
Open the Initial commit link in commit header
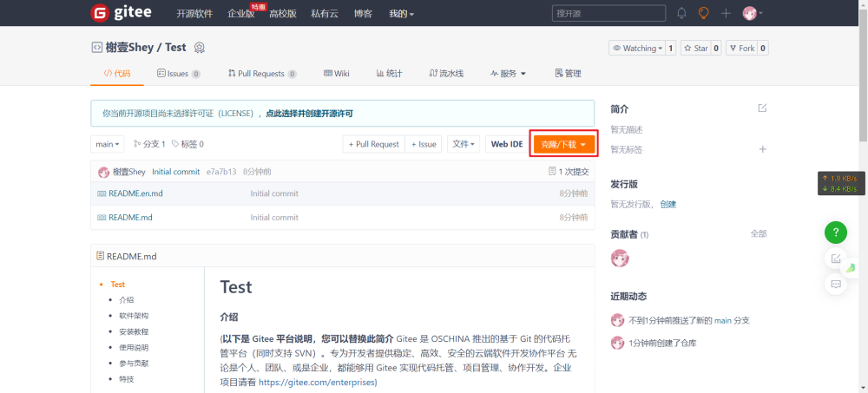[176, 172]
